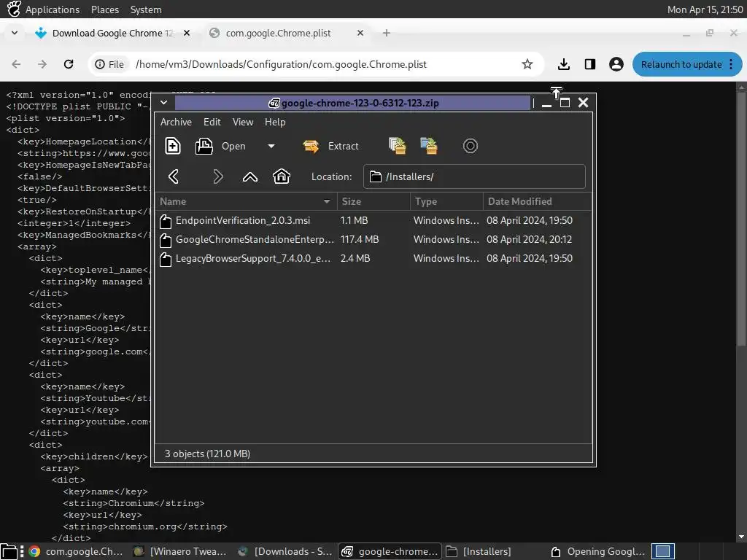The width and height of the screenshot is (747, 560).
Task: Click show desktop icon in taskbar
Action: coord(9,551)
